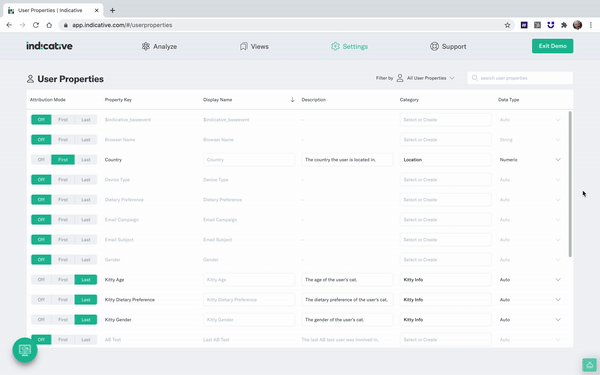Set Kitty Gender attribution to First
Viewport: 600px width, 375px height.
coord(63,320)
